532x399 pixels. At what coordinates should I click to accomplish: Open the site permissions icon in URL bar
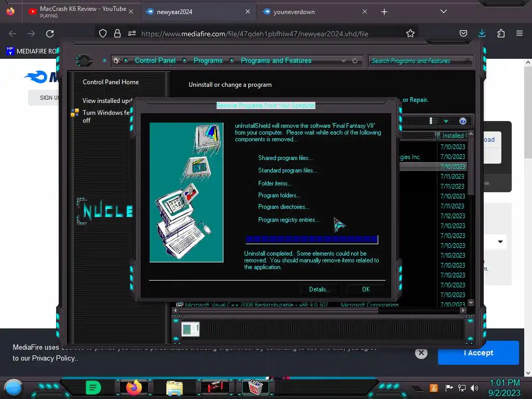point(132,33)
